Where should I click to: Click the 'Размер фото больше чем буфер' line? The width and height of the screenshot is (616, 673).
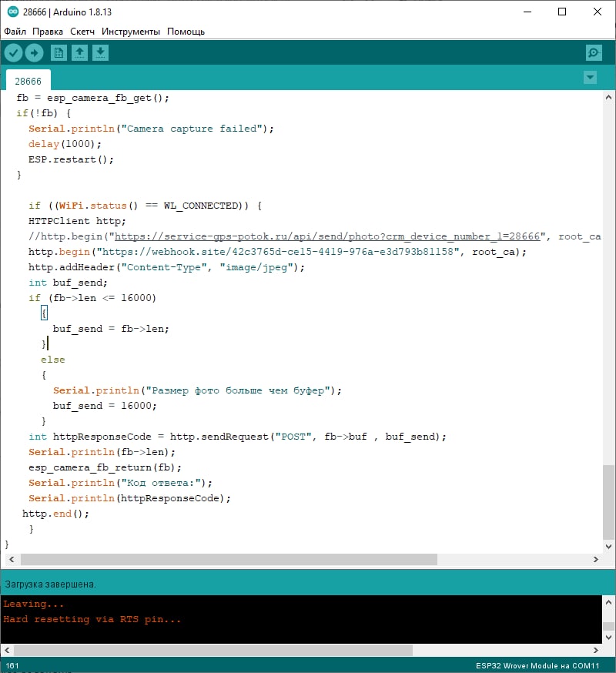[197, 390]
